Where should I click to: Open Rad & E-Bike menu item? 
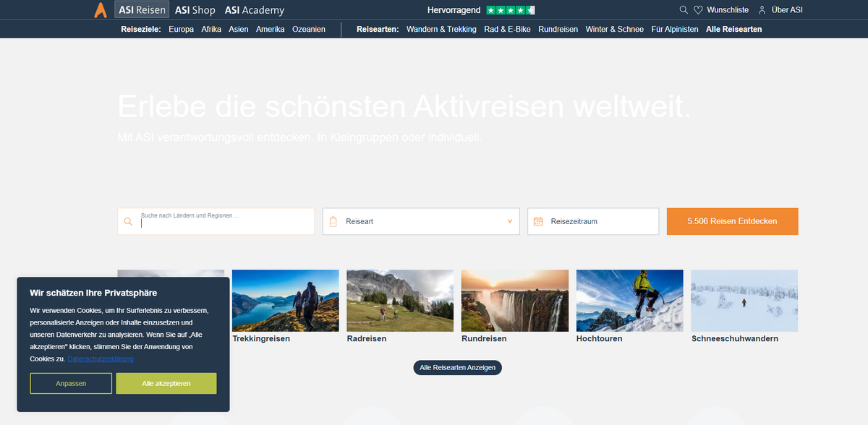tap(508, 30)
